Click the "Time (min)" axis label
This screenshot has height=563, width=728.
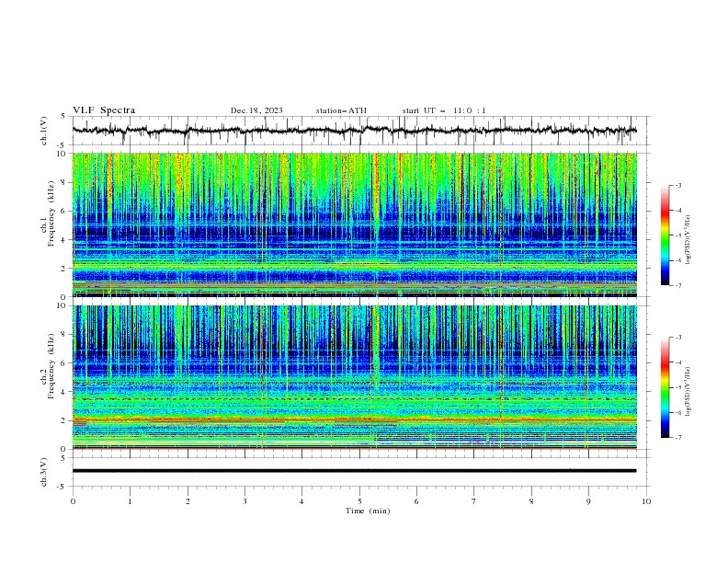coord(368,511)
